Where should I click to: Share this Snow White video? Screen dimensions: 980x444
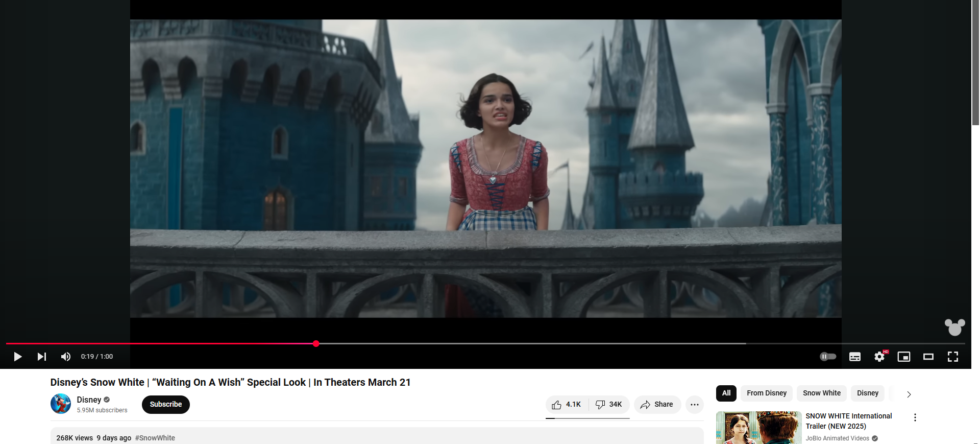click(x=657, y=405)
